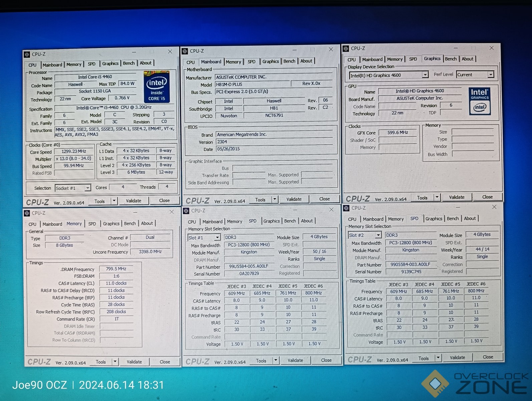532x401 pixels.
Task: Expand the Slot #1 memory slot dropdown
Action: (x=217, y=238)
